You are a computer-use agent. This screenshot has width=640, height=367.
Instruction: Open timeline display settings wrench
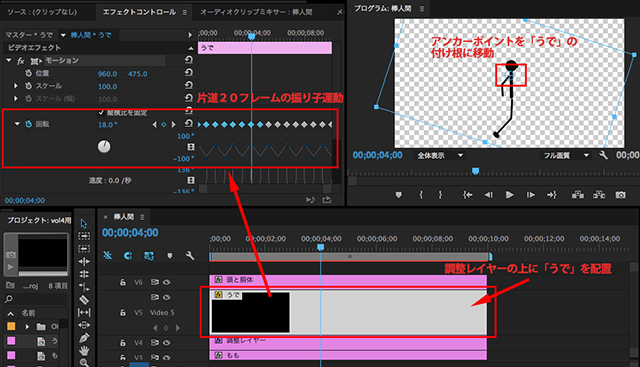[x=190, y=256]
